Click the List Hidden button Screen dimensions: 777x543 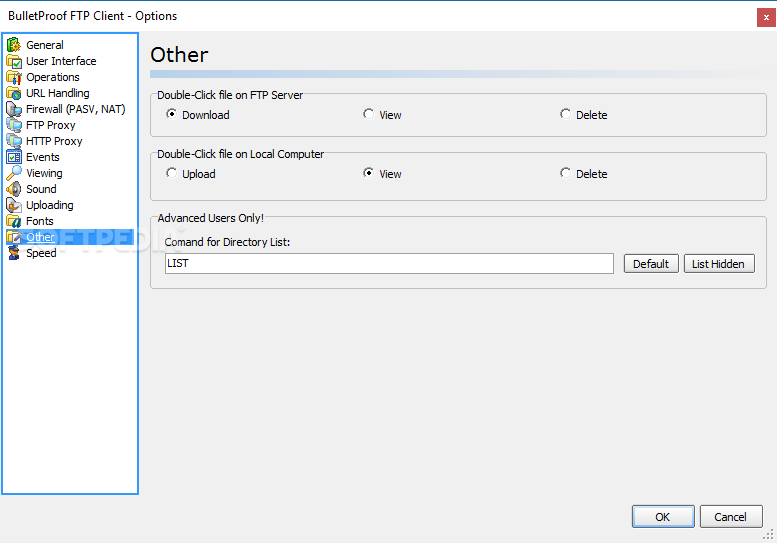tap(719, 264)
